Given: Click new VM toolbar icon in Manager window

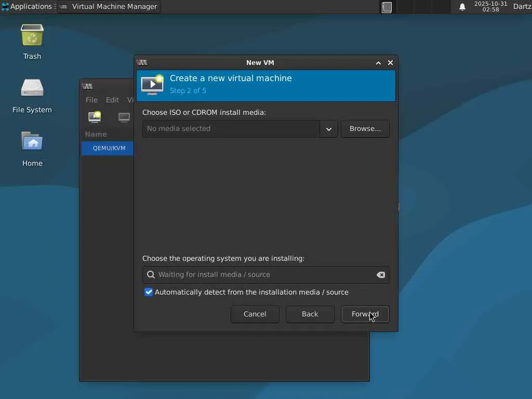Looking at the screenshot, I should 95,117.
